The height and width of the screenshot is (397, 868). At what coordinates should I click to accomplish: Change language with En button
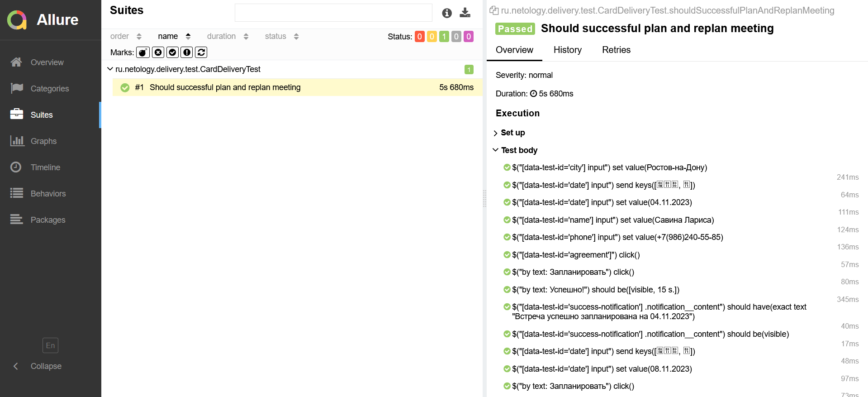pos(50,345)
